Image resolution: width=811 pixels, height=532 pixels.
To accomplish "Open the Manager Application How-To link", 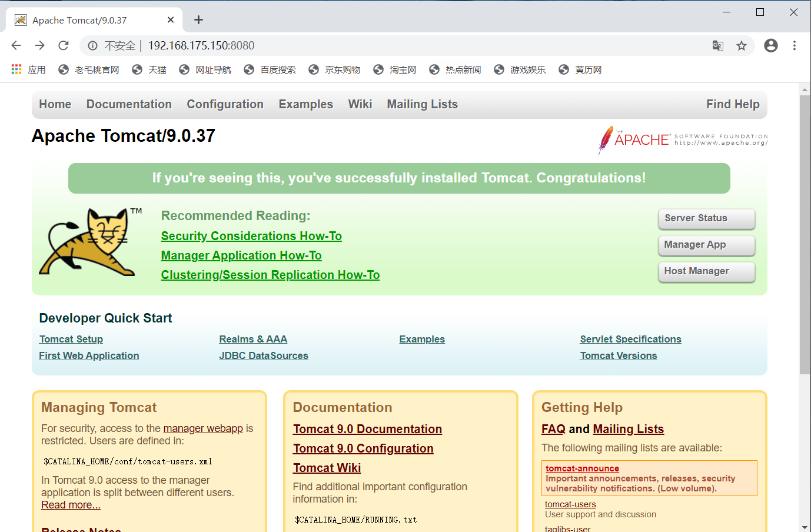I will (x=241, y=255).
